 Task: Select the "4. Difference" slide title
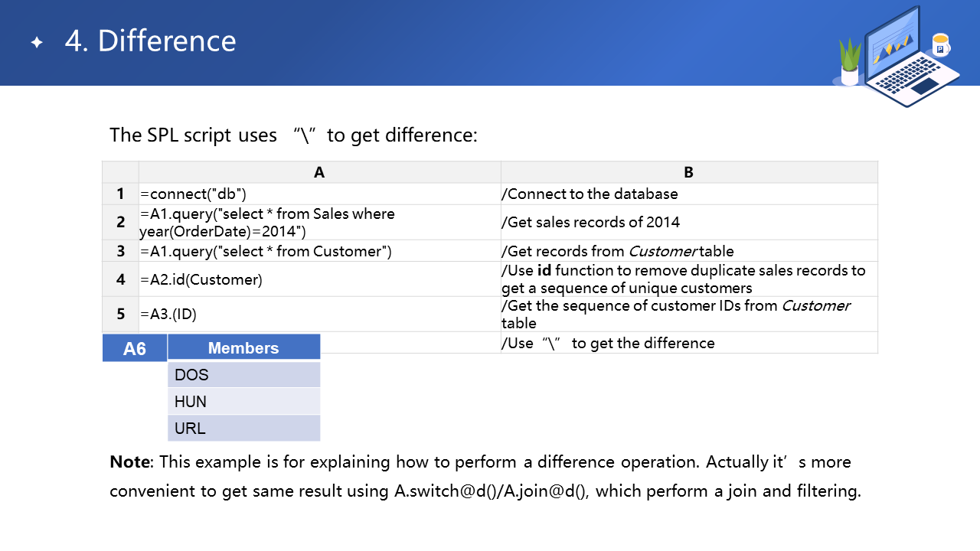[x=151, y=41]
